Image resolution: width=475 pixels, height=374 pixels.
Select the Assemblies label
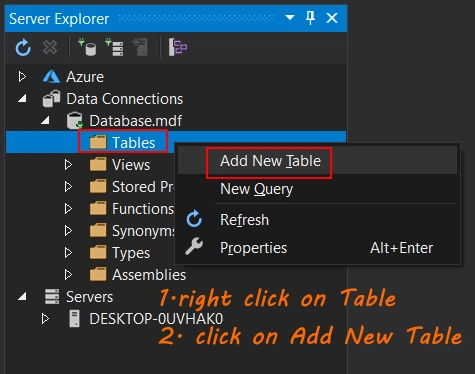click(x=149, y=275)
